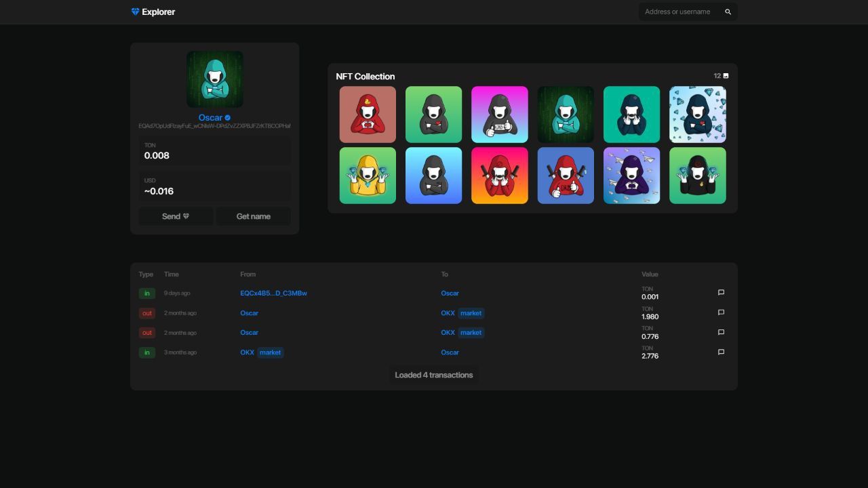
Task: Open dark hoodie NFT on blue gradient
Action: click(433, 176)
